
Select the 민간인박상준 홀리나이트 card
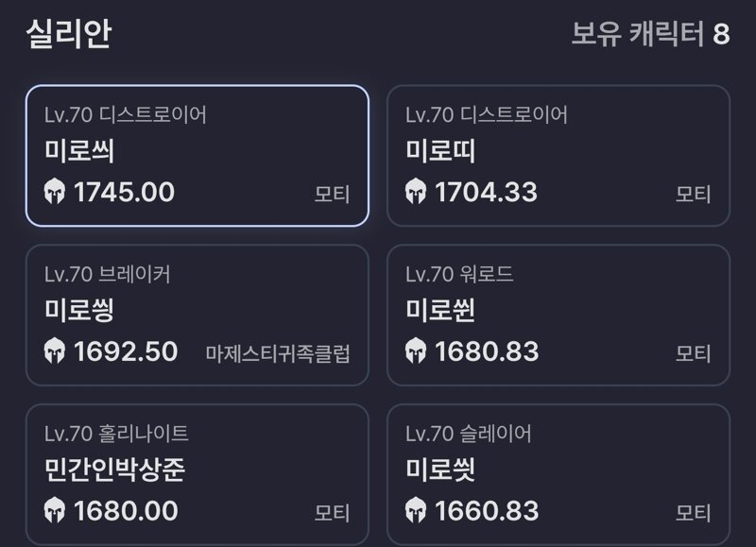pyautogui.click(x=198, y=474)
